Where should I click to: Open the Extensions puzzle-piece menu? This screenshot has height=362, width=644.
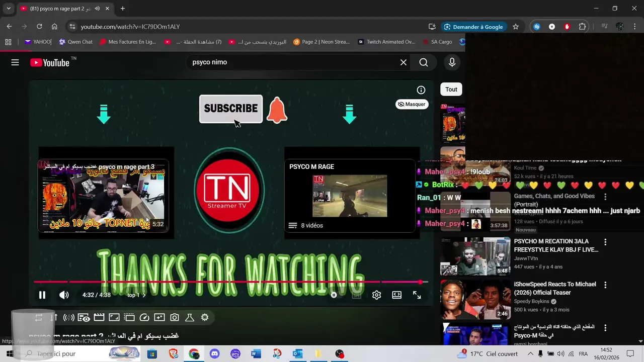click(x=583, y=27)
